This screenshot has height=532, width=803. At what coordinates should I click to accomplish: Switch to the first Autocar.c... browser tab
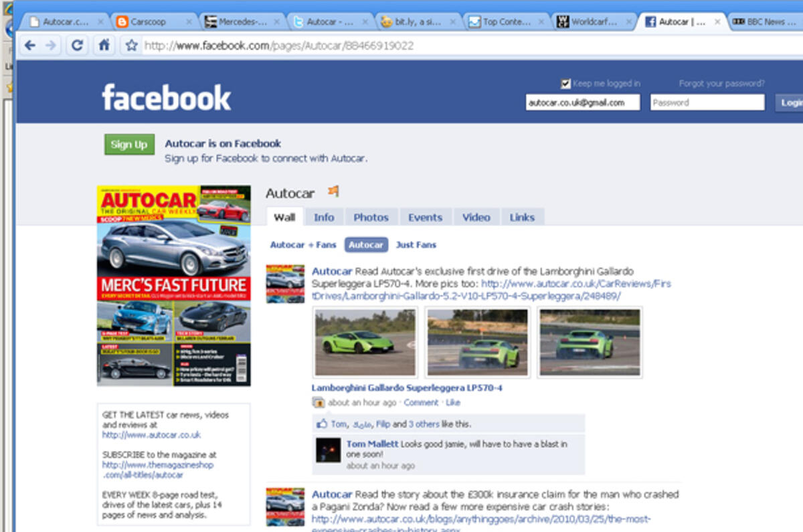(x=65, y=21)
